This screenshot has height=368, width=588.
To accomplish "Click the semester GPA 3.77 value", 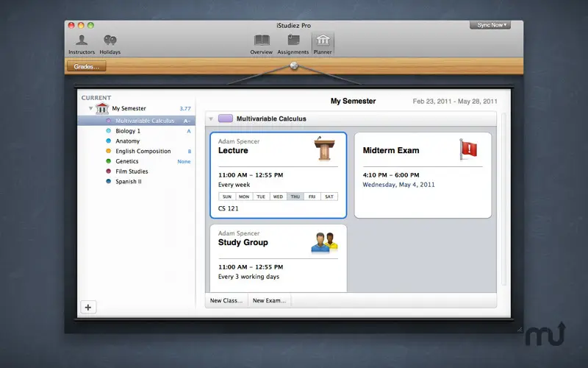I will [185, 108].
